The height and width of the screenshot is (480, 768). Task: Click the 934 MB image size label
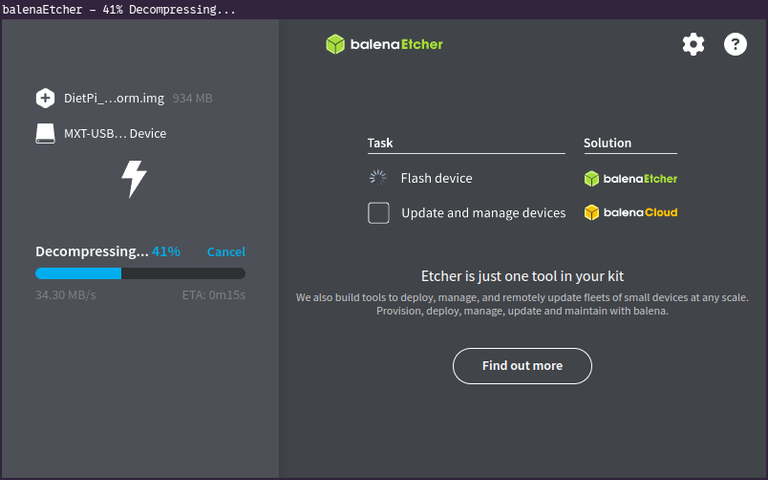(192, 98)
